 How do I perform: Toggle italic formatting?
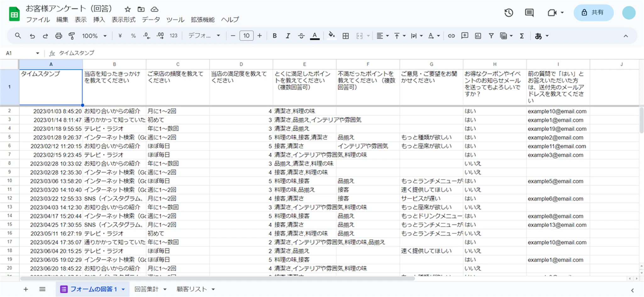[x=288, y=36]
